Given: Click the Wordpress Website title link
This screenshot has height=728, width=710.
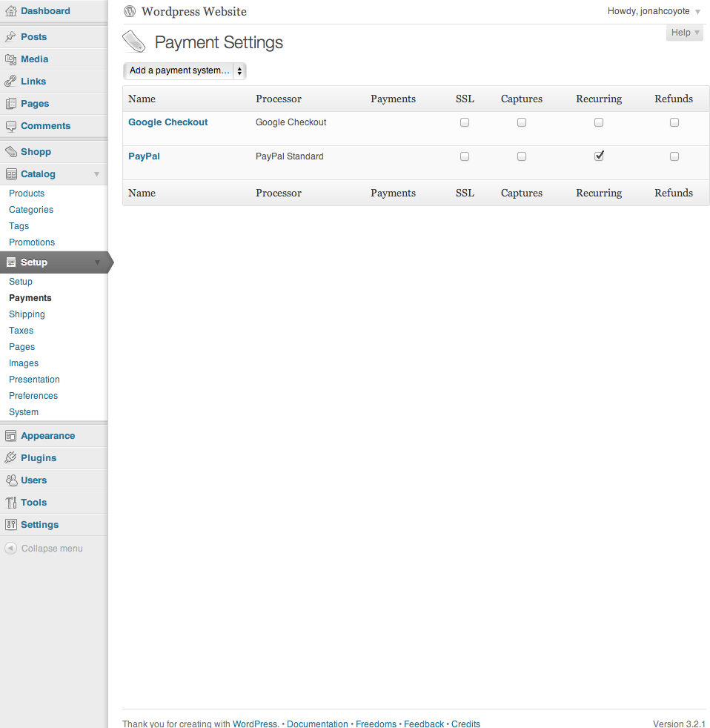Looking at the screenshot, I should click(194, 12).
